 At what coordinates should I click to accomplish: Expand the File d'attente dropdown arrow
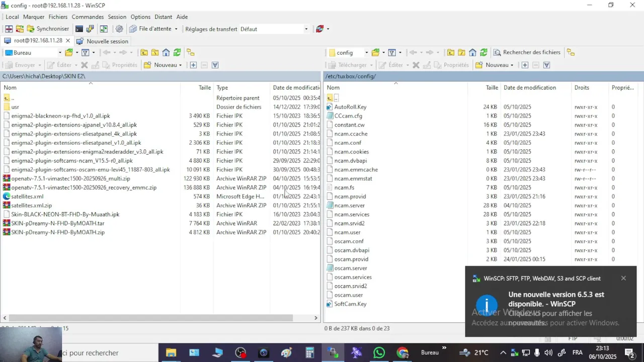[x=176, y=29]
